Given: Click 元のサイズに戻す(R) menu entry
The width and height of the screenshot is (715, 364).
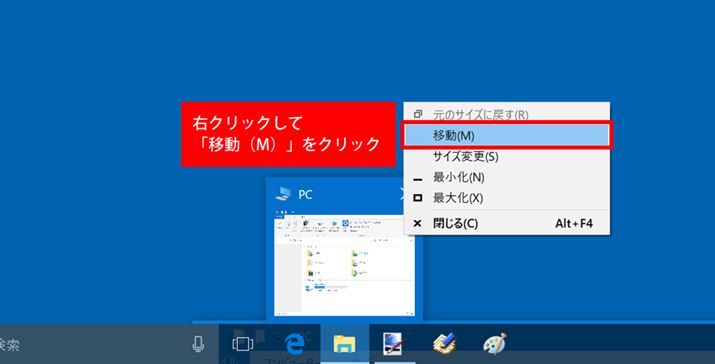Looking at the screenshot, I should [x=506, y=114].
